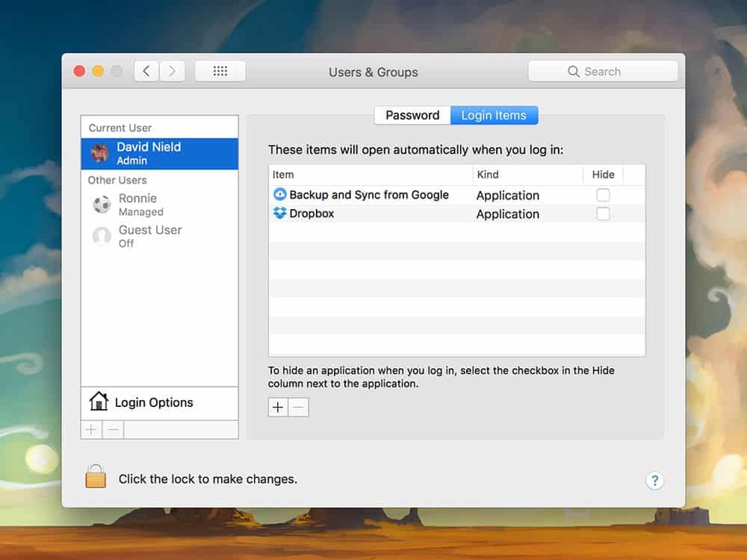Select Guest User in sidebar
The width and height of the screenshot is (747, 560).
pos(149,236)
